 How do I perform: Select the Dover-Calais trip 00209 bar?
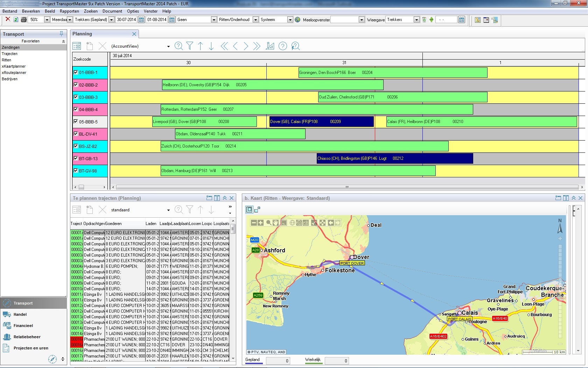pyautogui.click(x=321, y=122)
